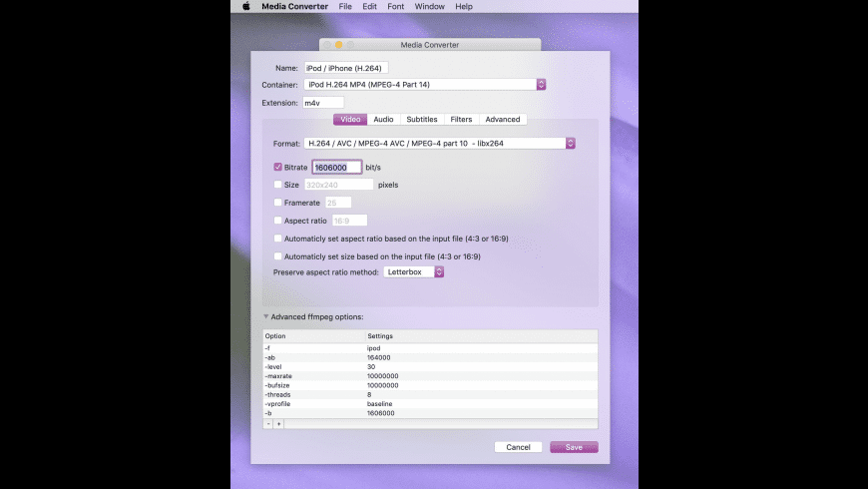868x489 pixels.
Task: Add option with the plus button
Action: point(279,424)
